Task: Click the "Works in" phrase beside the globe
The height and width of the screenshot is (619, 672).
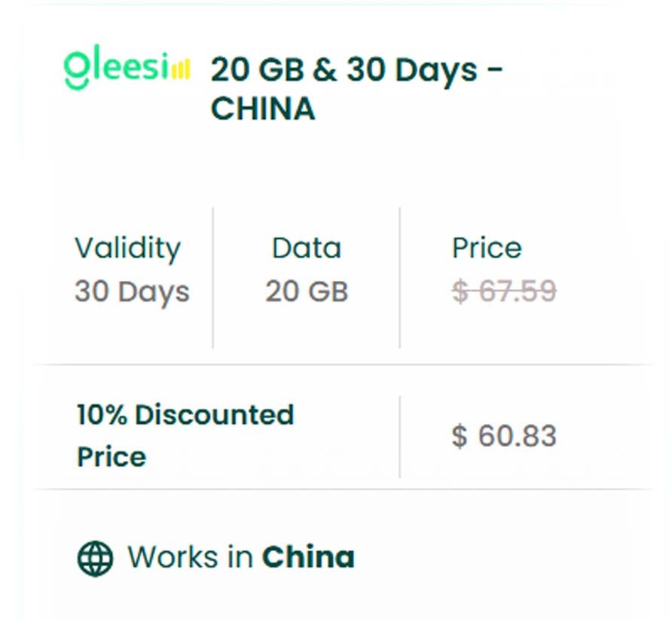Action: 191,558
